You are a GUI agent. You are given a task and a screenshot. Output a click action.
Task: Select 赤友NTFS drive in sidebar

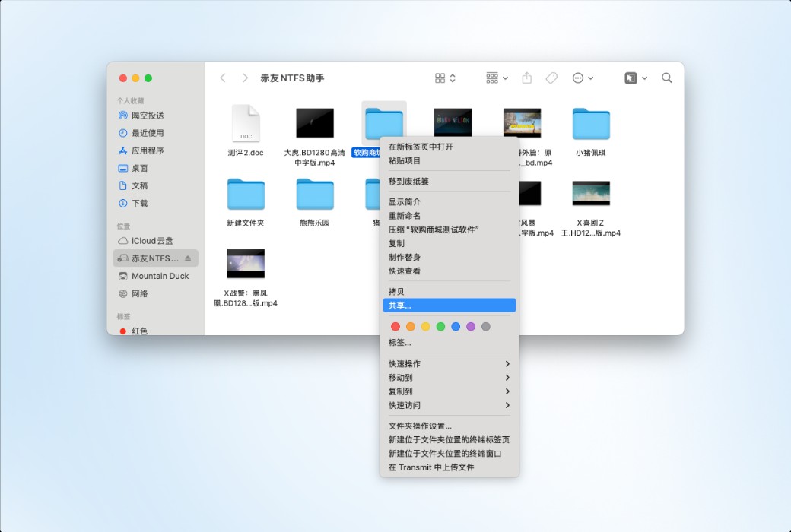[155, 258]
